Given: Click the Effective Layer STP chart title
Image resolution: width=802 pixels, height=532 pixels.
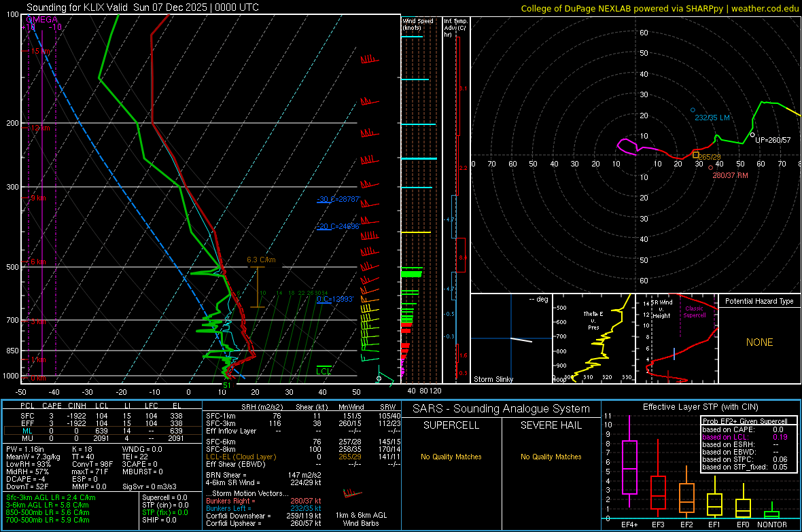Looking at the screenshot, I should (701, 407).
